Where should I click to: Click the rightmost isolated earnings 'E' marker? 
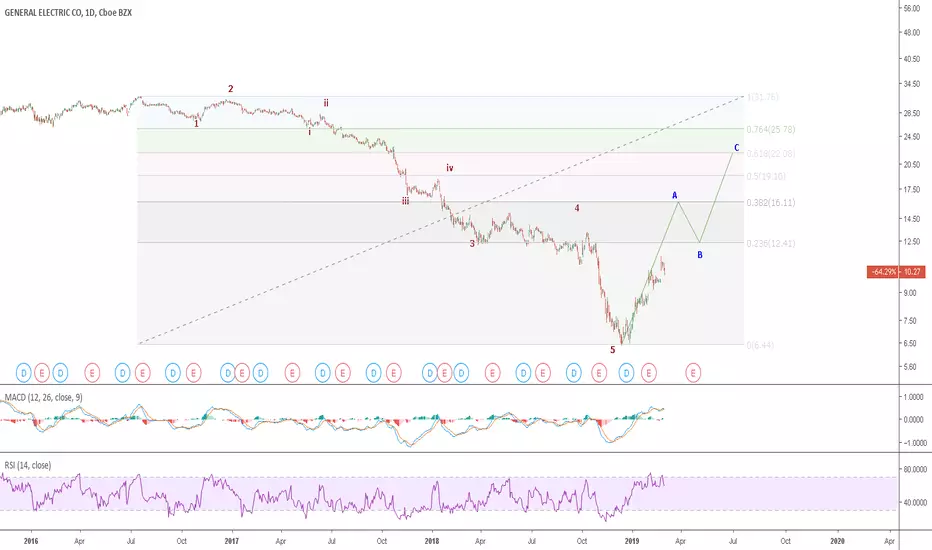(x=693, y=373)
